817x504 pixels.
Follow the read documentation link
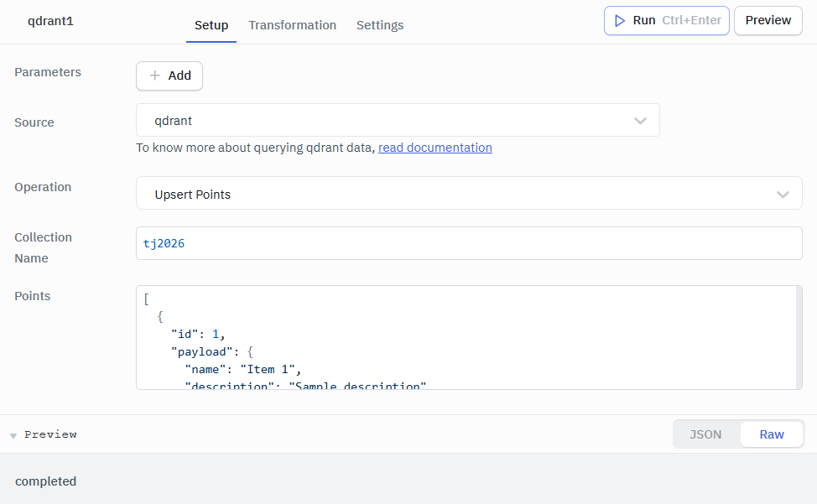click(x=435, y=148)
